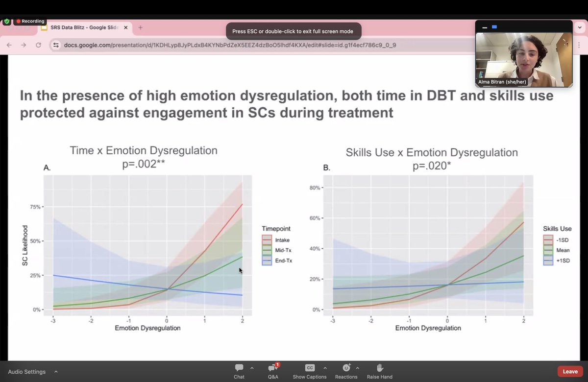Click the Mean green legend swatch
588x382 pixels.
click(548, 250)
